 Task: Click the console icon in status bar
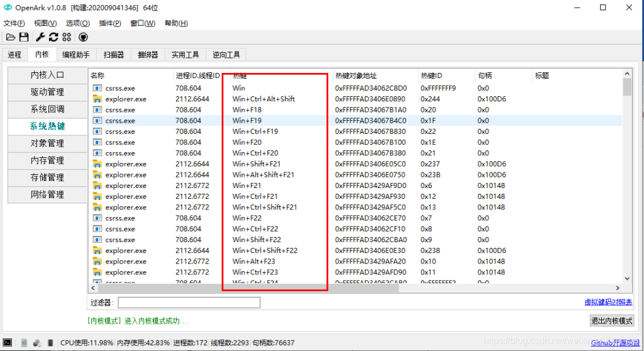click(x=8, y=342)
